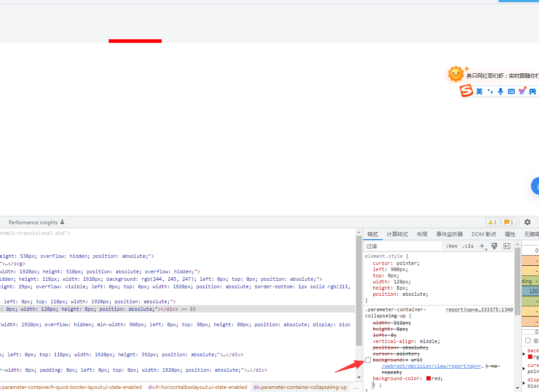Add a new style rule with plus icon

coord(482,246)
